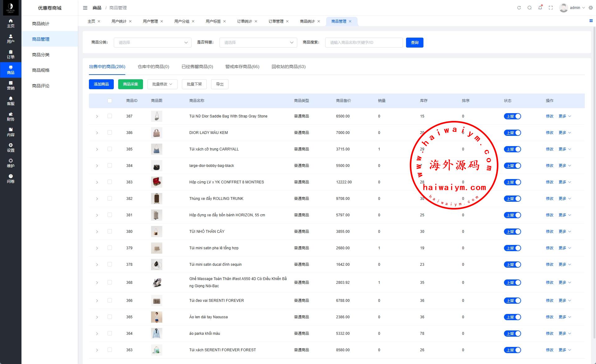Expand the 批量修改 dropdown button
Screen dimensions: 596x364
162,84
